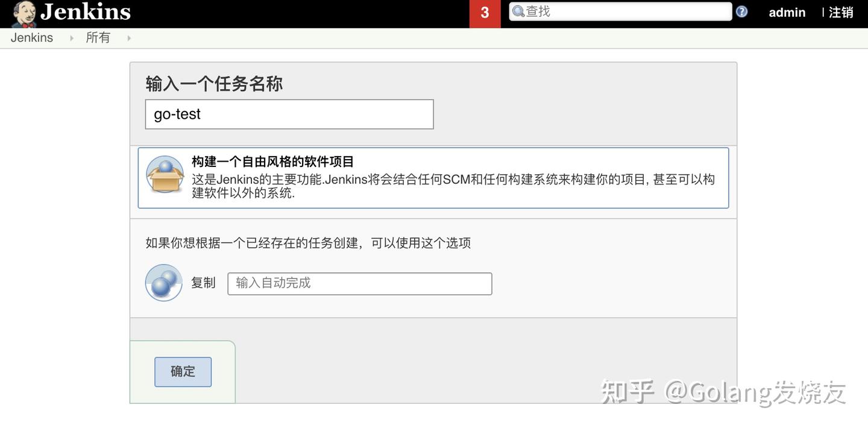Click 注销 to log out
The width and height of the screenshot is (868, 431).
pos(843,12)
